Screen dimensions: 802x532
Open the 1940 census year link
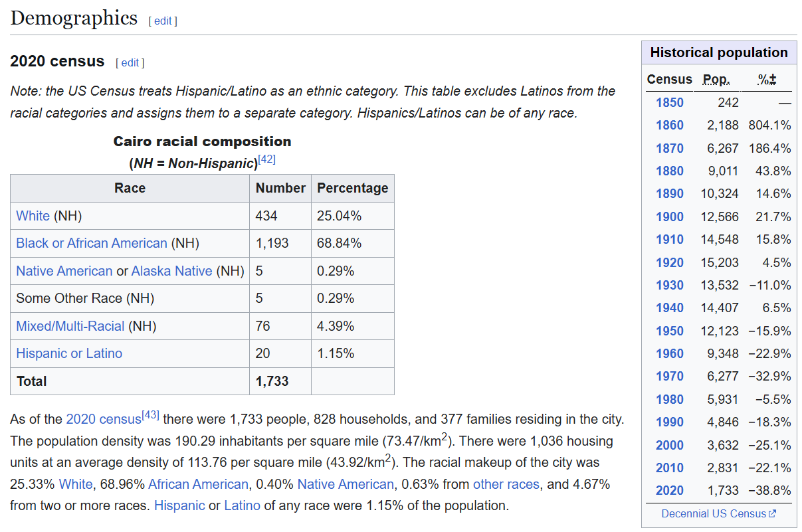coord(670,308)
